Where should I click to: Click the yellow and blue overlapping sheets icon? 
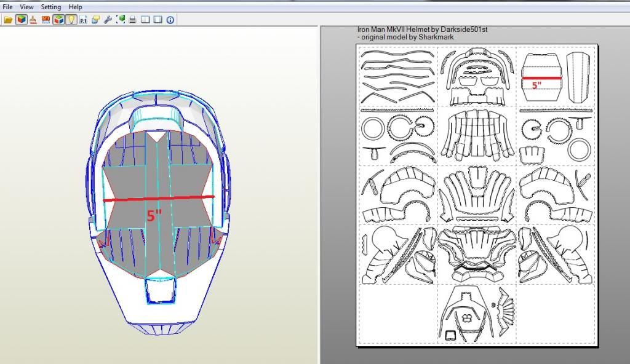click(x=95, y=20)
